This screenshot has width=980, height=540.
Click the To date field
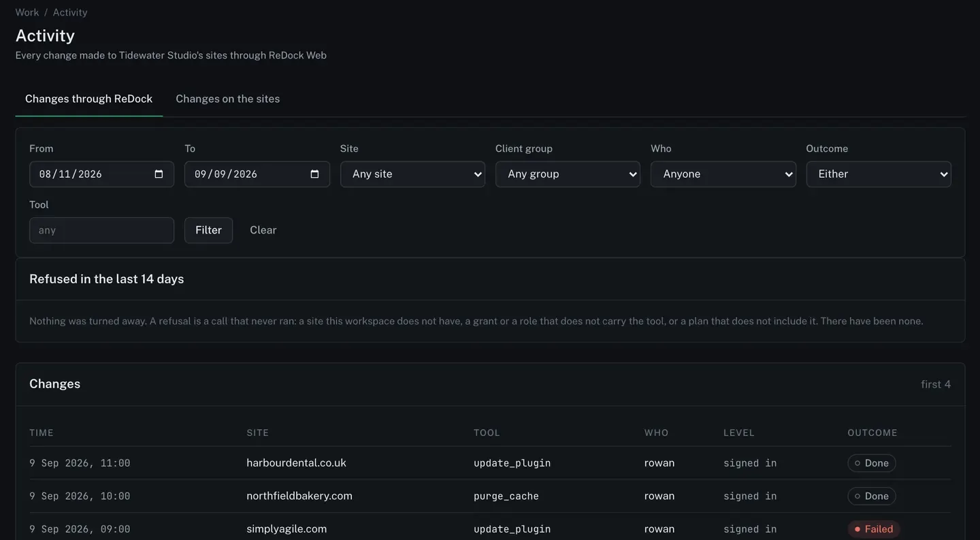pyautogui.click(x=257, y=174)
